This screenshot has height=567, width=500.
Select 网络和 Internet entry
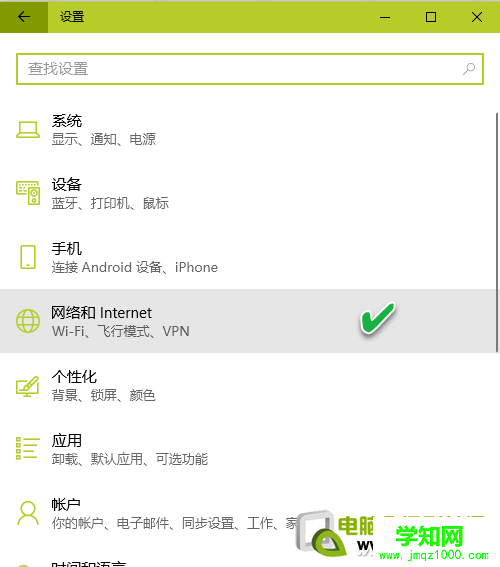(x=248, y=321)
